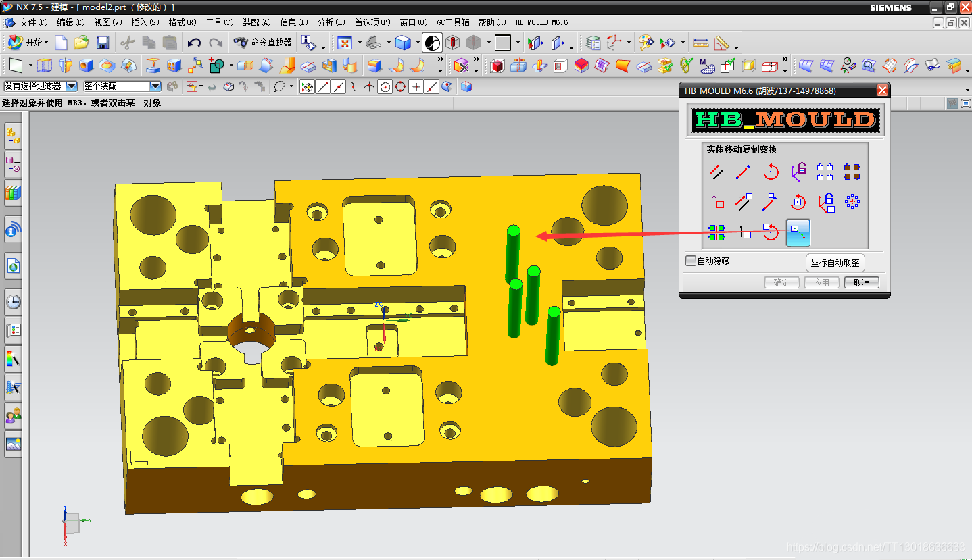Click the 坐标自动取整 button
972x560 pixels.
(x=835, y=263)
